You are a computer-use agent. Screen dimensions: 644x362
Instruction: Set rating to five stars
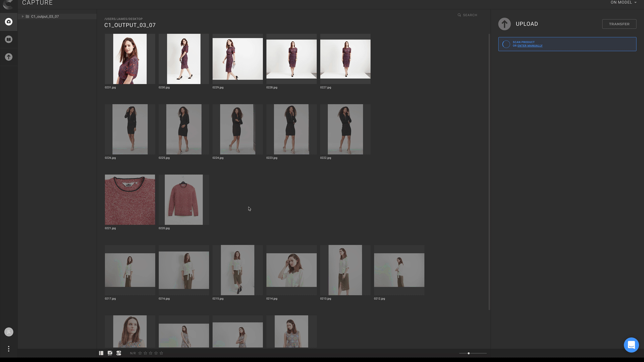pos(161,353)
